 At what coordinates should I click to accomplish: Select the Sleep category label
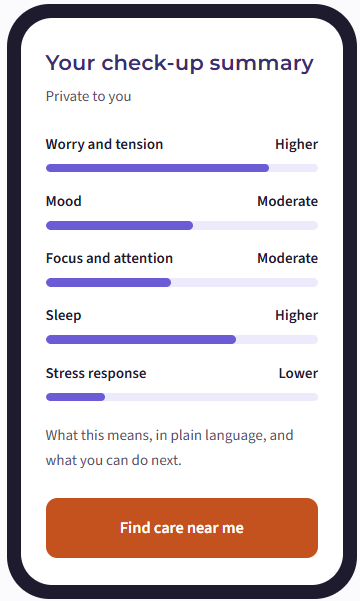[64, 316]
